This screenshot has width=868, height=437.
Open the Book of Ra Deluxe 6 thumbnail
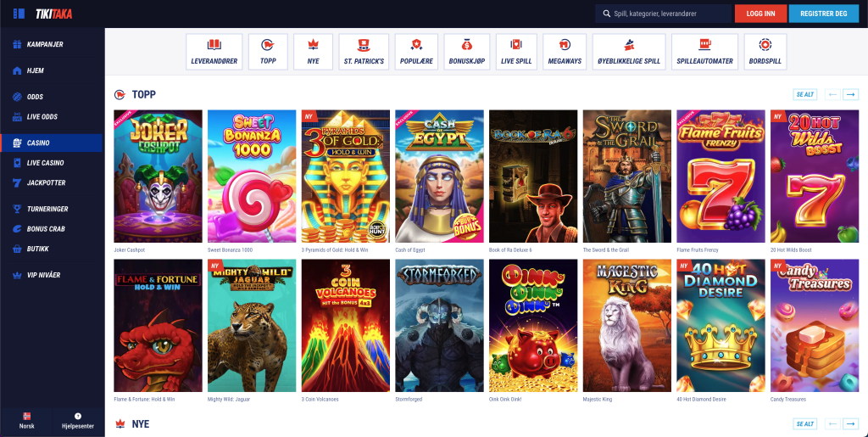coord(533,176)
